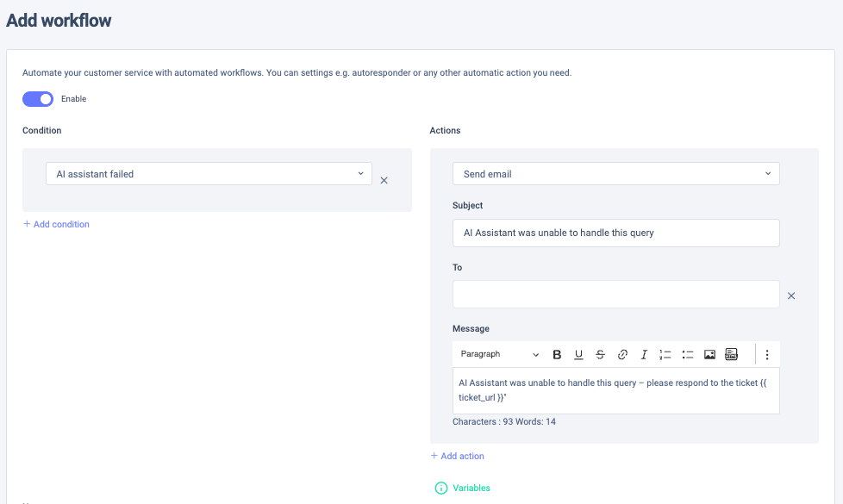Viewport: 843px width, 504px height.
Task: Open the Variables info link
Action: point(463,488)
